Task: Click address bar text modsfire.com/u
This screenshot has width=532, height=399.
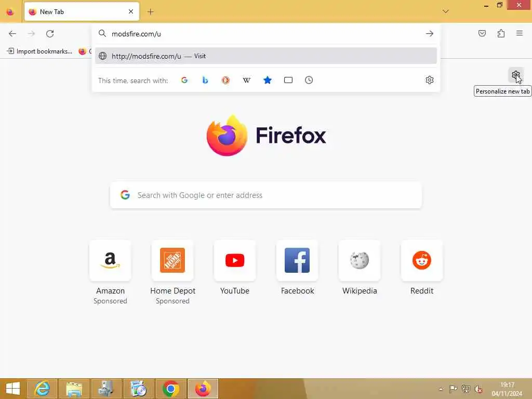Action: pos(137,34)
